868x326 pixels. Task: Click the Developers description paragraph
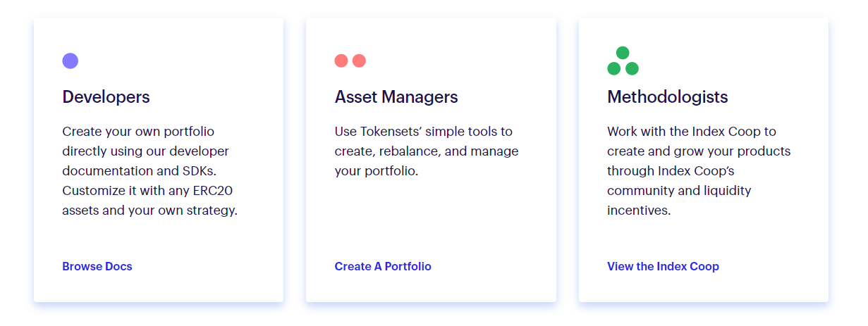pos(150,170)
